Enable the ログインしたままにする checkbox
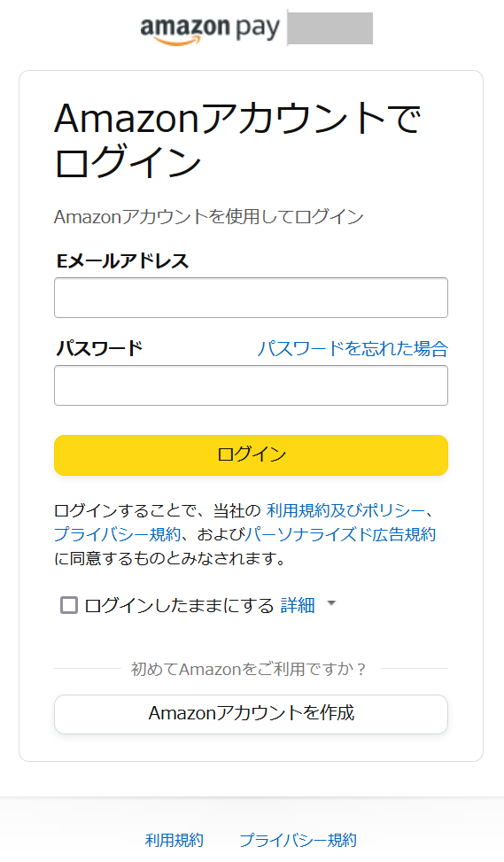Viewport: 504px width, 862px height. [x=69, y=605]
